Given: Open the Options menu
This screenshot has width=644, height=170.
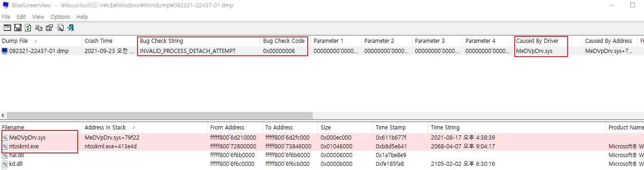Looking at the screenshot, I should pos(60,17).
